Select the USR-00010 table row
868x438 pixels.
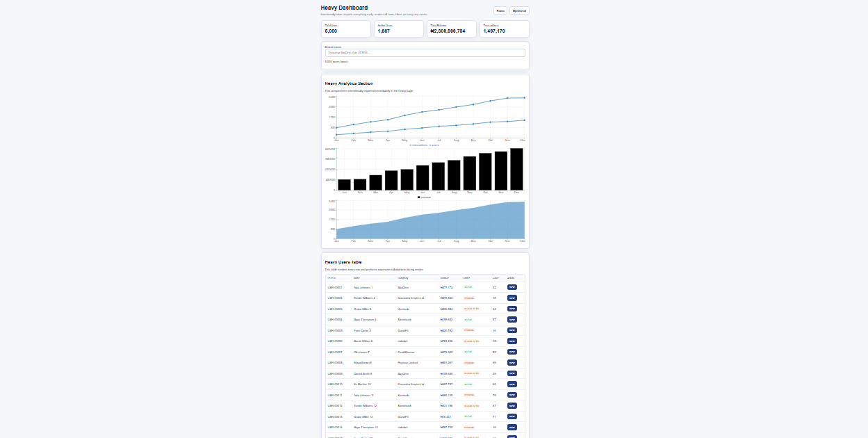[x=425, y=384]
